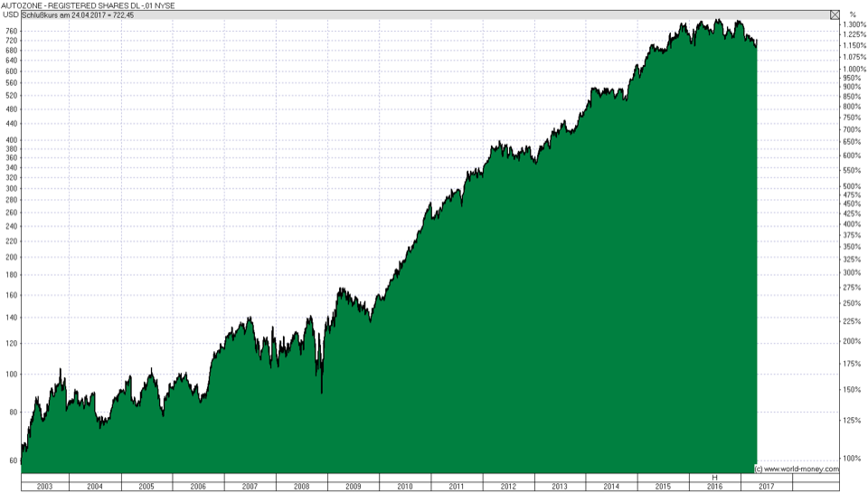
Task: Click the 60 price axis label
Action: tap(14, 460)
